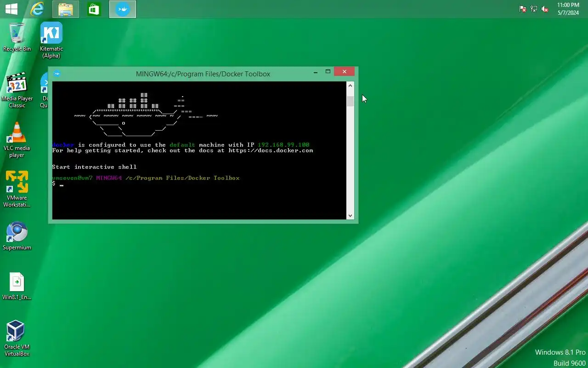Minimize the Docker Toolbox terminal window
The height and width of the screenshot is (368, 588).
tap(316, 72)
